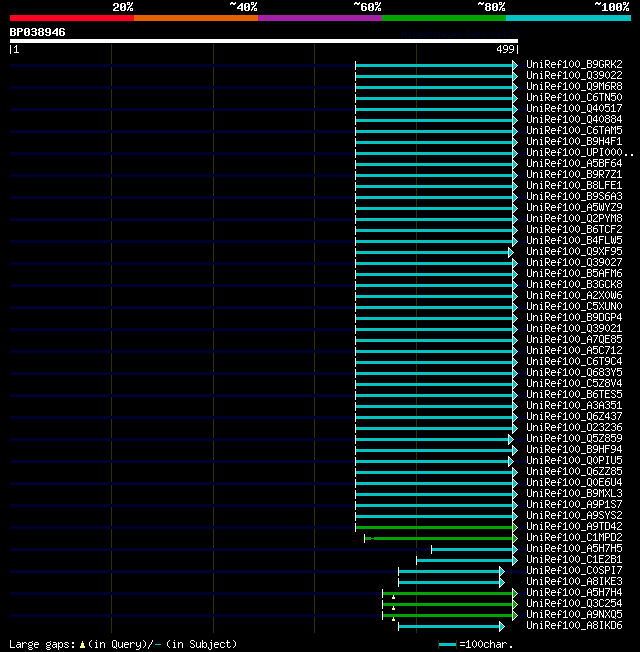Select the UniRef100_A5C712 label
The image size is (640, 652).
point(574,351)
